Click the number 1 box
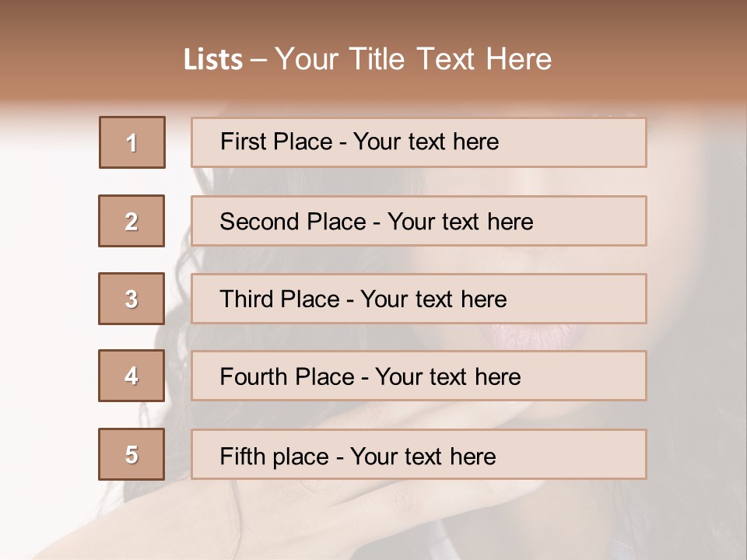 pyautogui.click(x=132, y=142)
